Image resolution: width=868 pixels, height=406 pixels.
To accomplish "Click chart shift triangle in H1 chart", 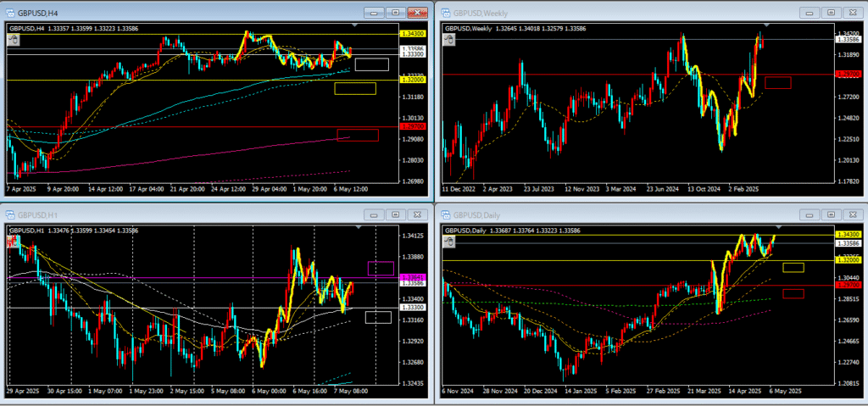I will pos(359,227).
